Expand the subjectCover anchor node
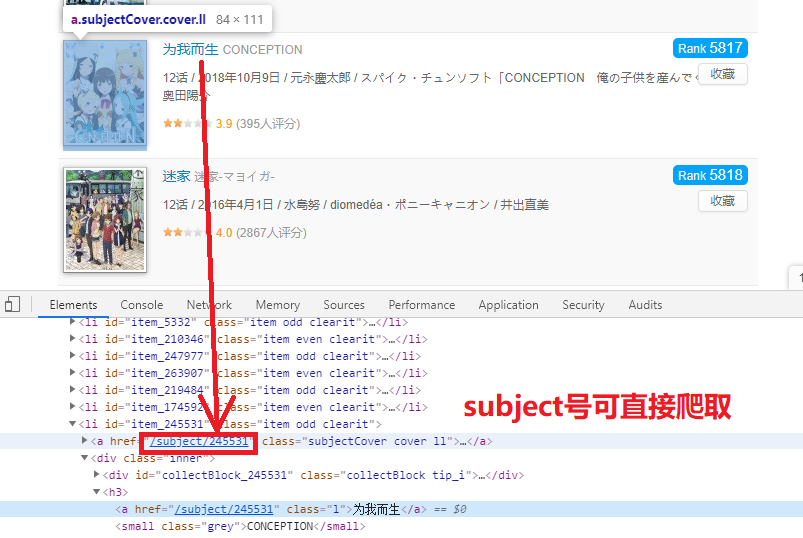Viewport: 803px width, 538px height. tap(85, 440)
